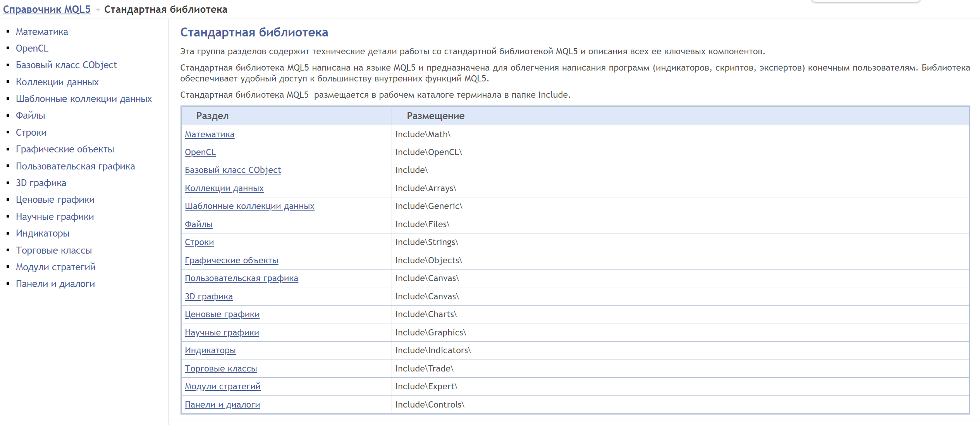Click the Раздел column header

[287, 116]
